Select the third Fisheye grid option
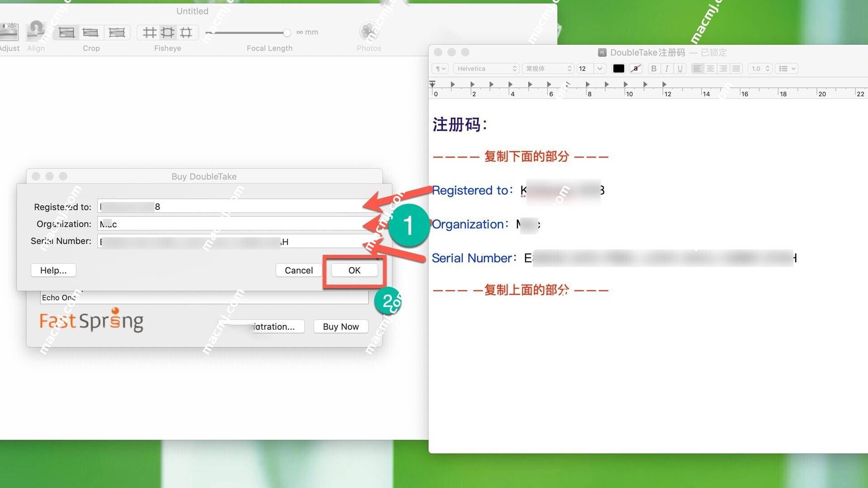The image size is (868, 488). tap(186, 33)
